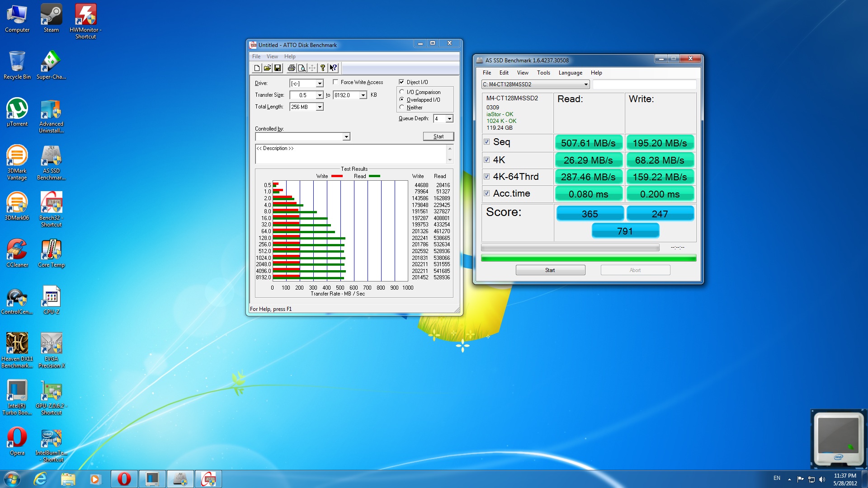868x488 pixels.
Task: Uncheck the Acc.time test checkbox
Action: pyautogui.click(x=486, y=193)
